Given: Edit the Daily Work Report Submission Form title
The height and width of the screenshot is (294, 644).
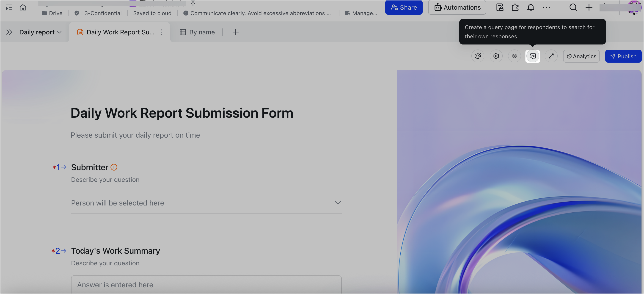Looking at the screenshot, I should [x=182, y=113].
